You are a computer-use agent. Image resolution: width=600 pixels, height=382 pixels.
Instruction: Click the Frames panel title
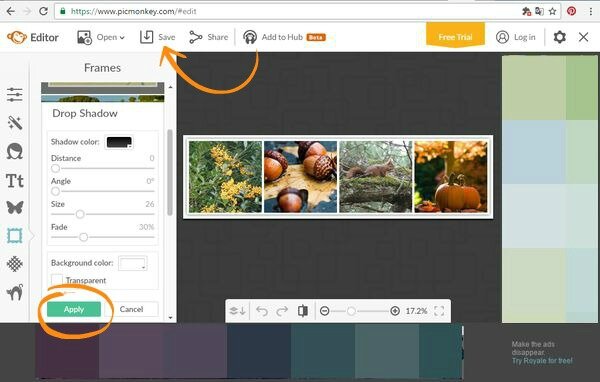102,68
